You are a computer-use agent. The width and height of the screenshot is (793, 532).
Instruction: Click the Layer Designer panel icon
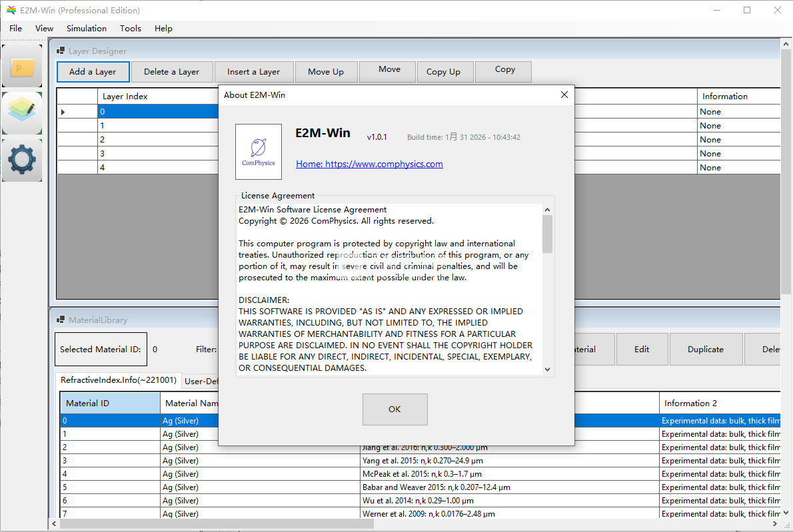pos(61,51)
